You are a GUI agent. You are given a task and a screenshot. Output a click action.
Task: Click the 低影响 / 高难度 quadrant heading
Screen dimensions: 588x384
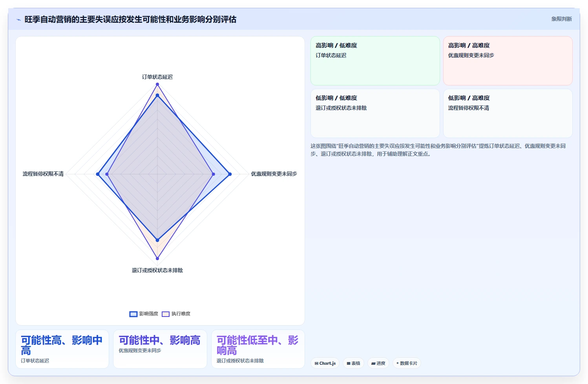pyautogui.click(x=469, y=98)
